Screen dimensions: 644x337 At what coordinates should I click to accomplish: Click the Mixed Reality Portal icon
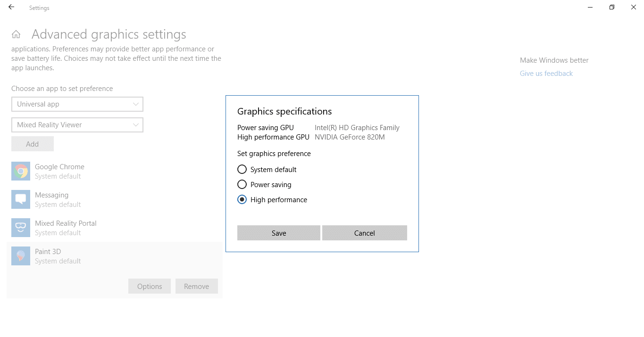pyautogui.click(x=20, y=228)
